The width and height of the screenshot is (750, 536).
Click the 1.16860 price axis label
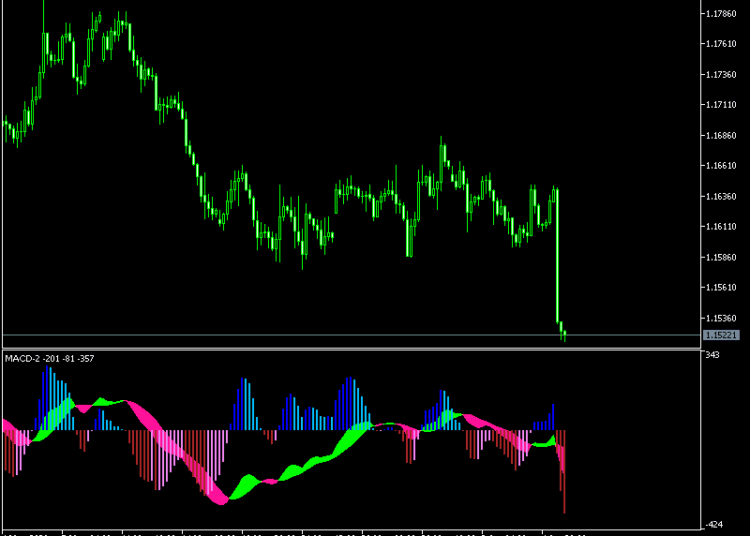[721, 136]
